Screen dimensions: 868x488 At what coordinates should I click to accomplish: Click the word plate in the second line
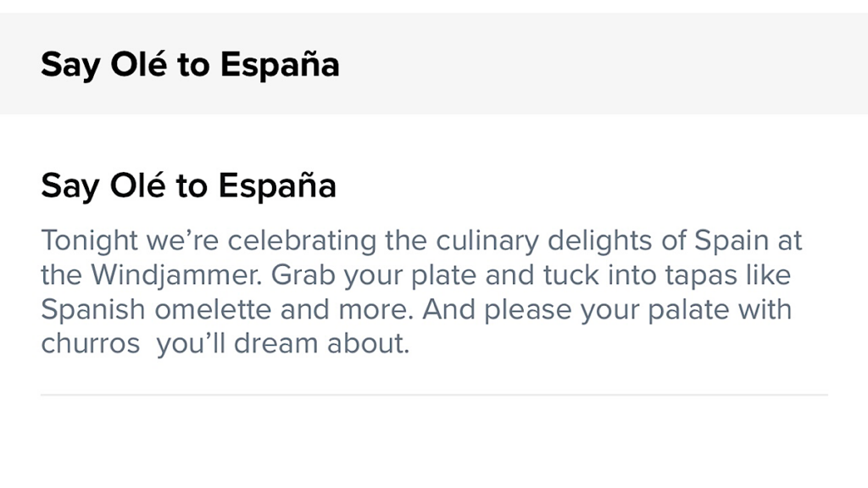443,277
